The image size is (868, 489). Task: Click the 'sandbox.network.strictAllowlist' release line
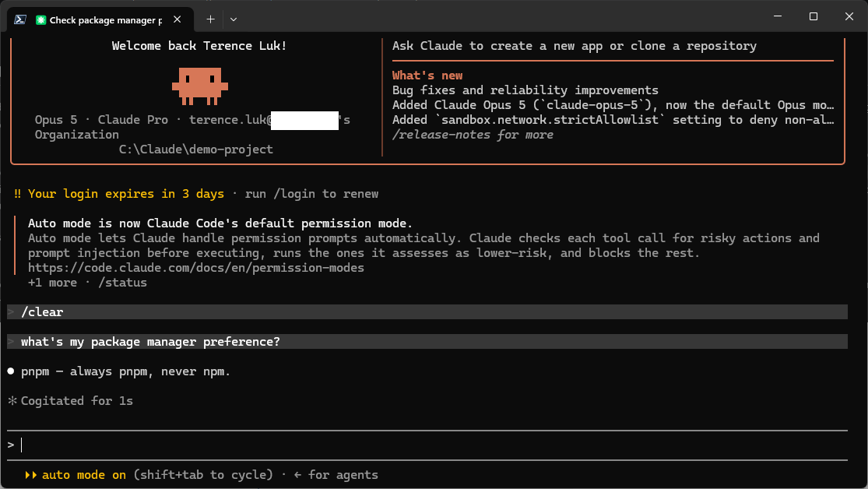pos(613,120)
